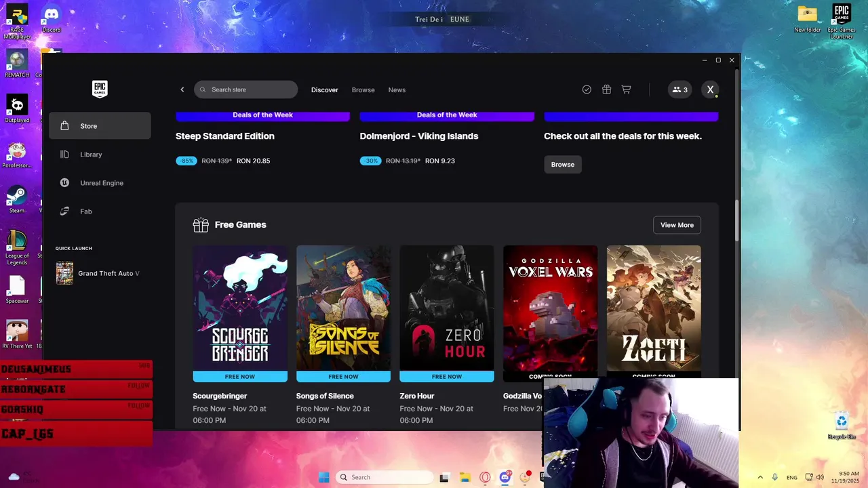Open Steam desktop shortcut
Image resolution: width=868 pixels, height=488 pixels.
[17, 199]
